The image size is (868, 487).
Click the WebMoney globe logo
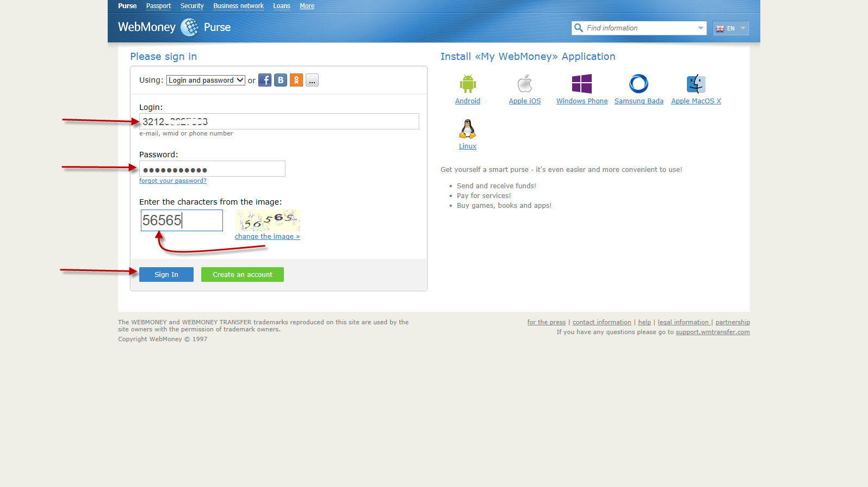pyautogui.click(x=189, y=27)
